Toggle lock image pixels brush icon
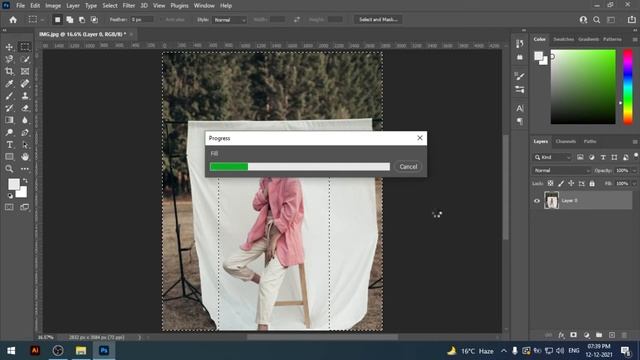The width and height of the screenshot is (640, 360). pos(561,184)
